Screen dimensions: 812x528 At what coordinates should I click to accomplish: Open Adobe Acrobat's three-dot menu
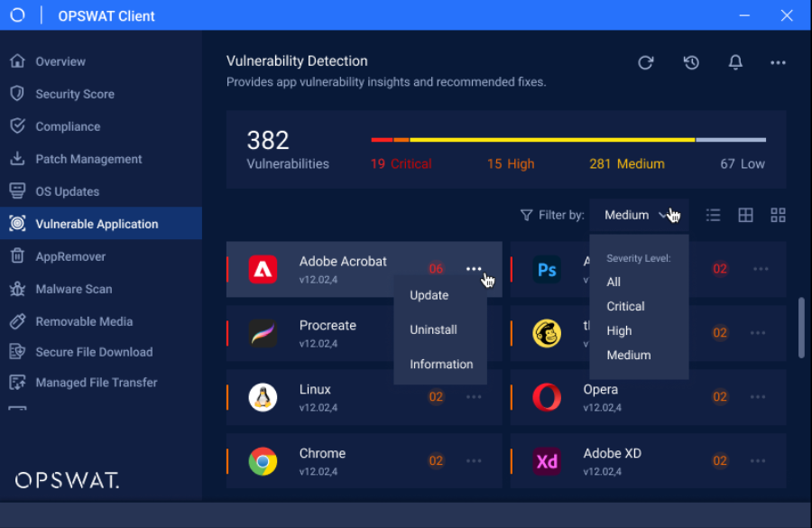[474, 268]
